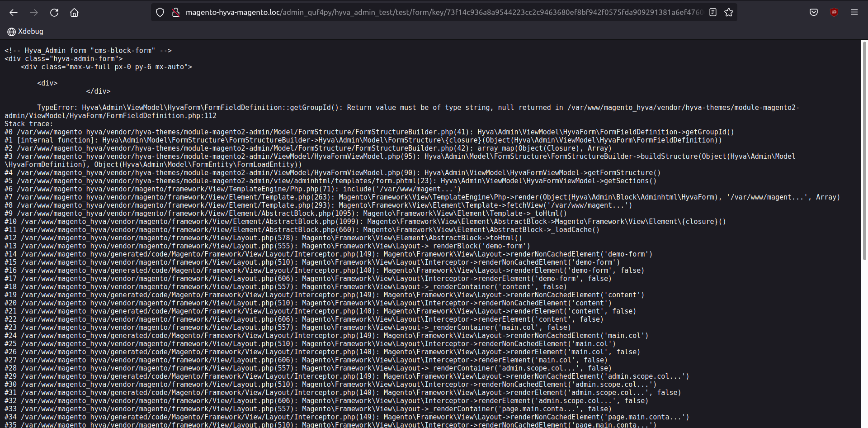Click stack frame #7 Template.php(263)
Viewport: 868px width, 428px height.
click(x=422, y=197)
